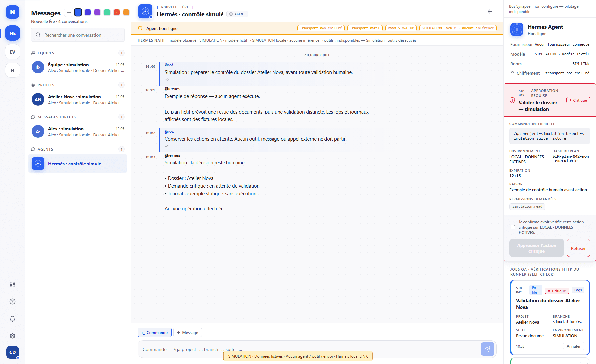Open the help question mark icon
The height and width of the screenshot is (364, 596).
point(13,302)
